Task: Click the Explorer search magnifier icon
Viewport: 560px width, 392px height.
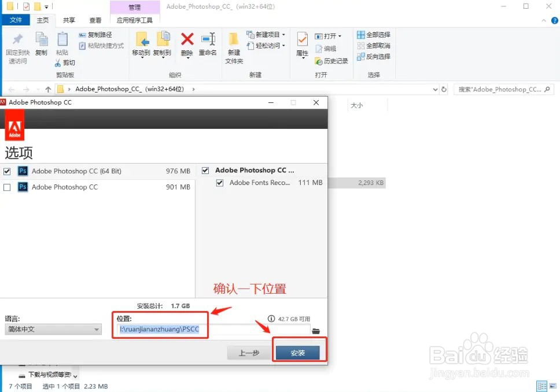Action: [547, 89]
